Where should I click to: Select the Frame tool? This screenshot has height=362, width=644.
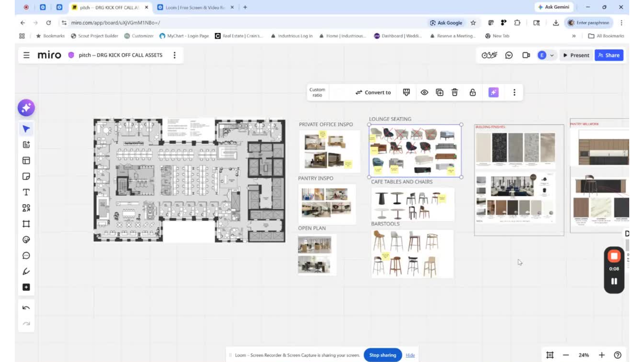point(26,224)
